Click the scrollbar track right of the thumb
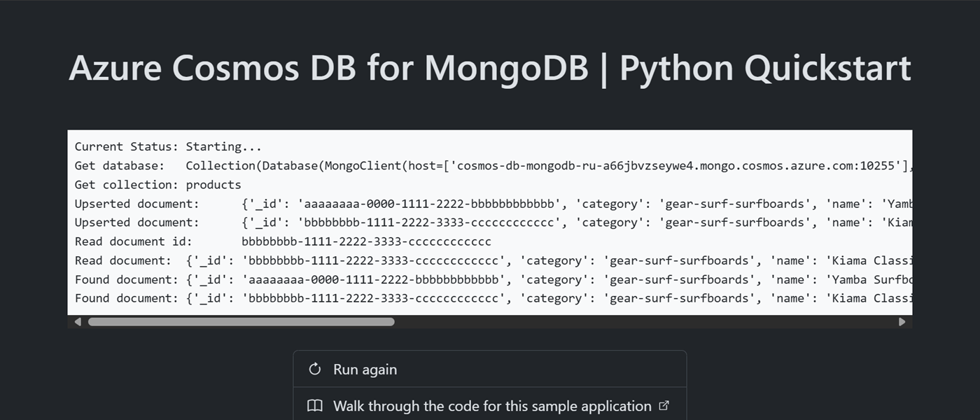Viewport: 980px width, 420px height. (630, 322)
